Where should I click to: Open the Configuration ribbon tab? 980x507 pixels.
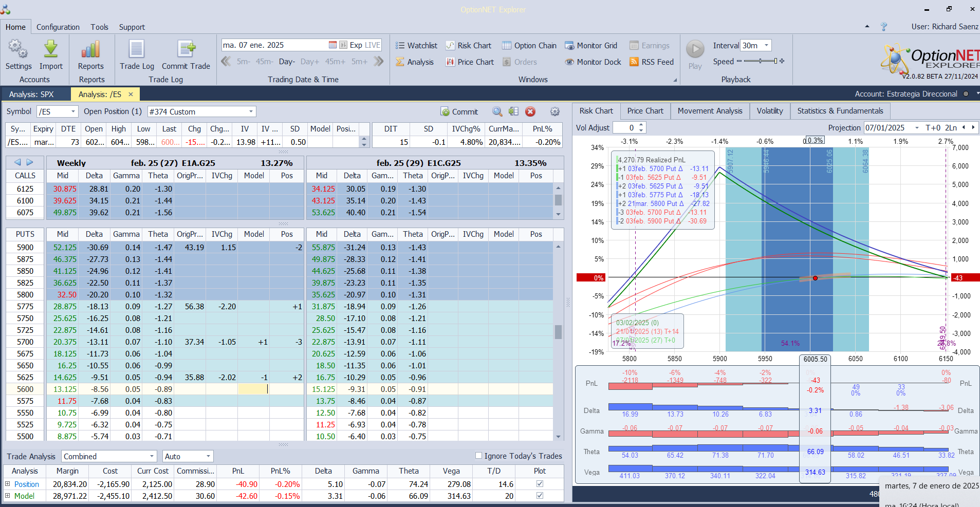[58, 27]
